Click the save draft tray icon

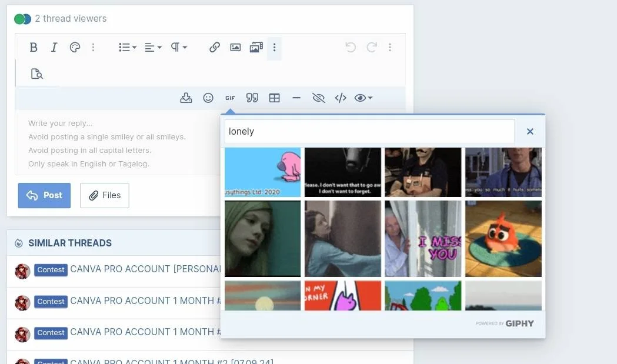186,98
